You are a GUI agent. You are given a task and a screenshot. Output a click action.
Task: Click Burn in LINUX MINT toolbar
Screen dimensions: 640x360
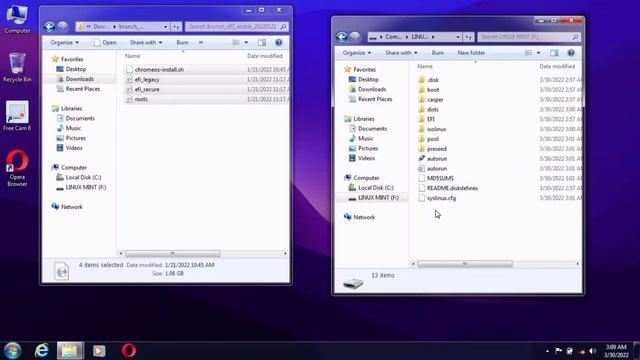click(437, 53)
